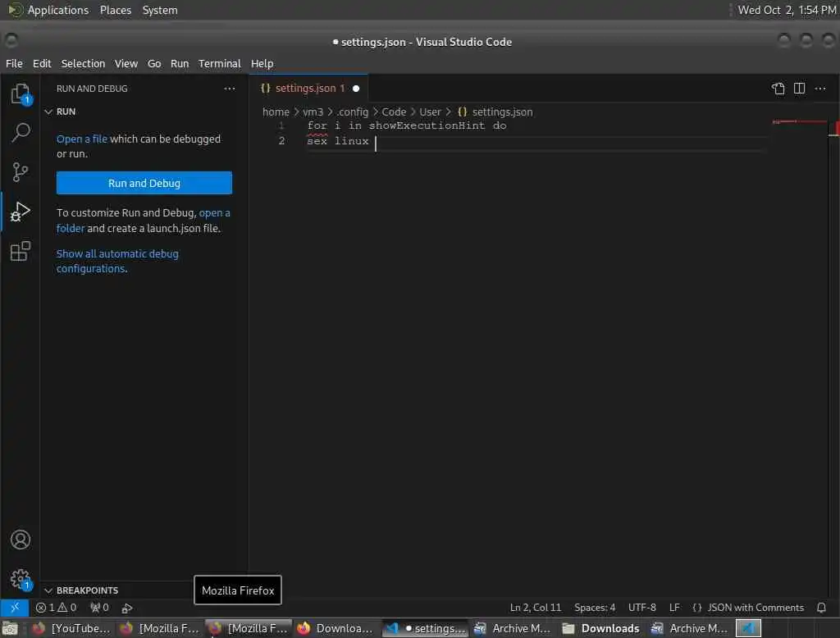
Task: Switch to Firefox Downloa... taskbar entry
Action: pyautogui.click(x=336, y=628)
